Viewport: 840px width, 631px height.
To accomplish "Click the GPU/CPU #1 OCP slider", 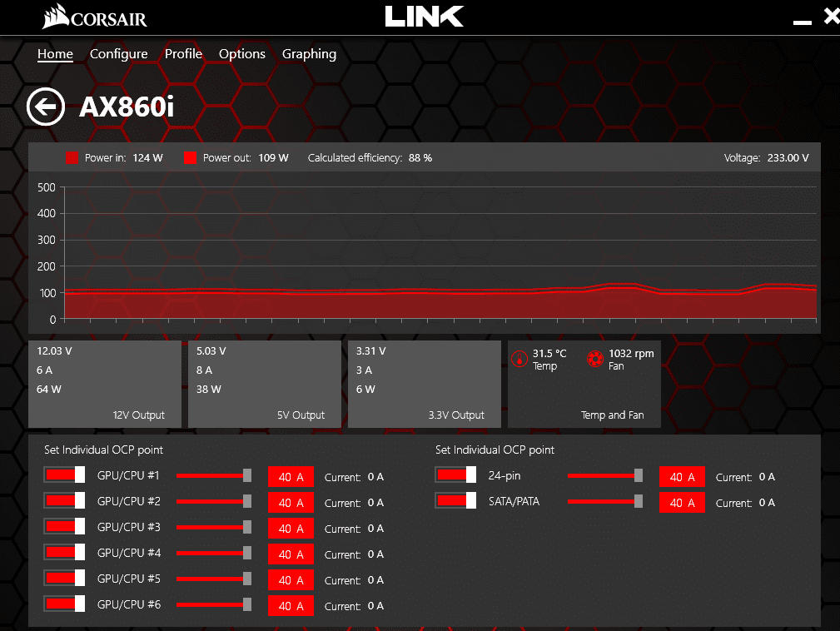I will coord(214,475).
